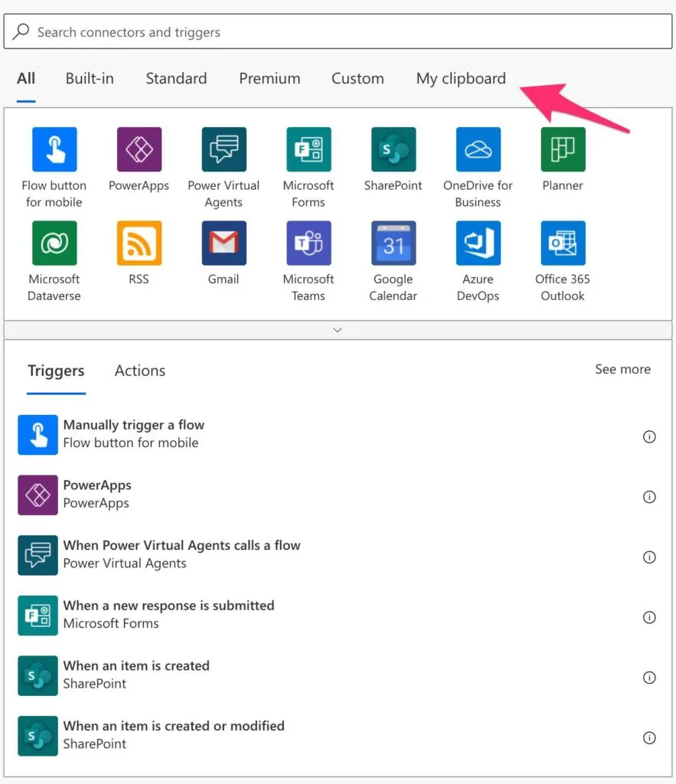Pick the Microsoft Dataverse connector icon
Viewport: 676px width, 784px height.
coord(54,243)
